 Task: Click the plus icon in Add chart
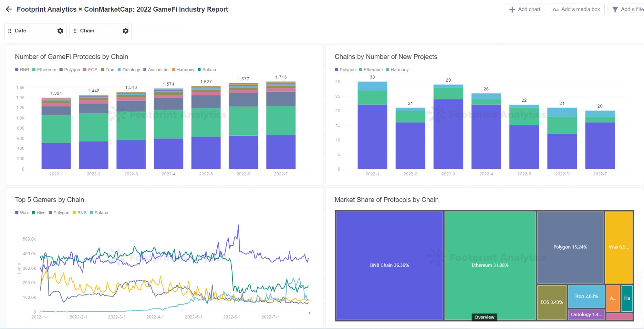(512, 9)
